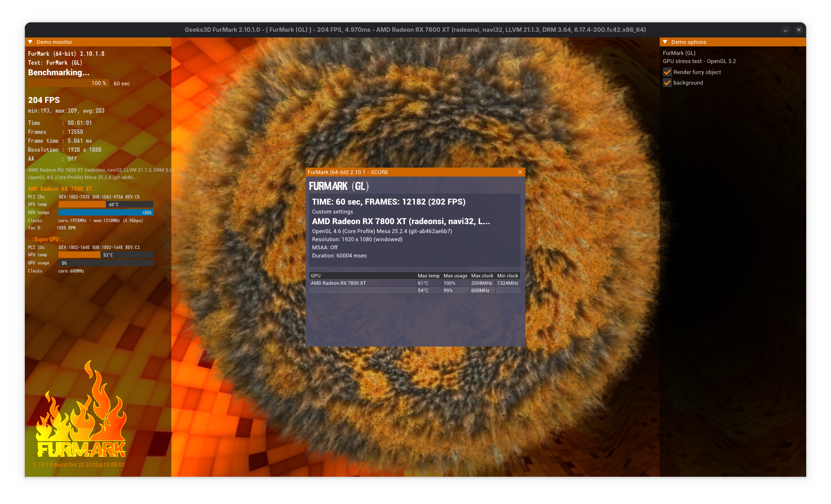Click the 'core:1978MHz - mem:1218MHz' clocks line
The height and width of the screenshot is (504, 831).
[x=101, y=220]
